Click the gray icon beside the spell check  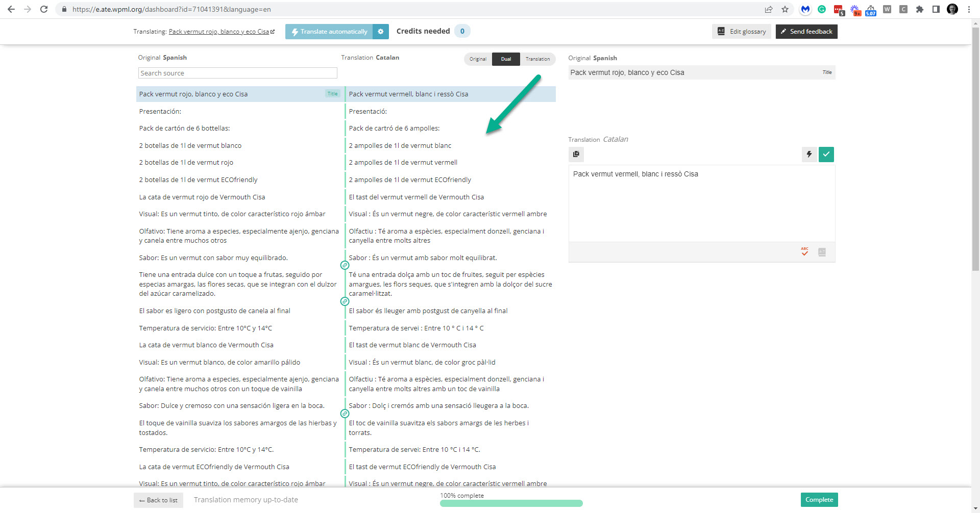click(x=822, y=252)
